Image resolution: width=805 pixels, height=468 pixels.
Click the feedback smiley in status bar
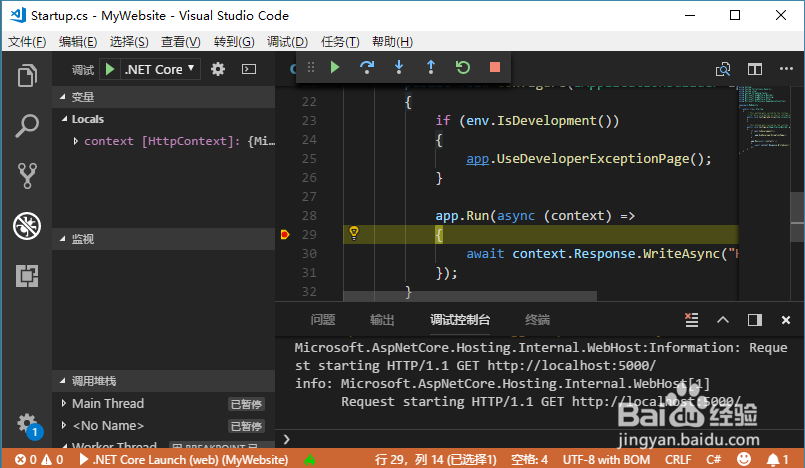click(x=743, y=459)
